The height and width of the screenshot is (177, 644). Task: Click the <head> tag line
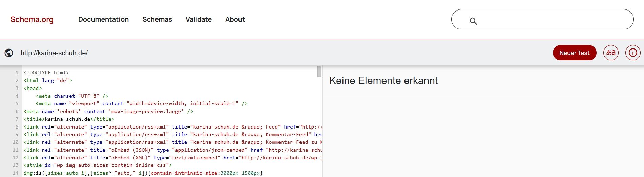pyautogui.click(x=33, y=88)
